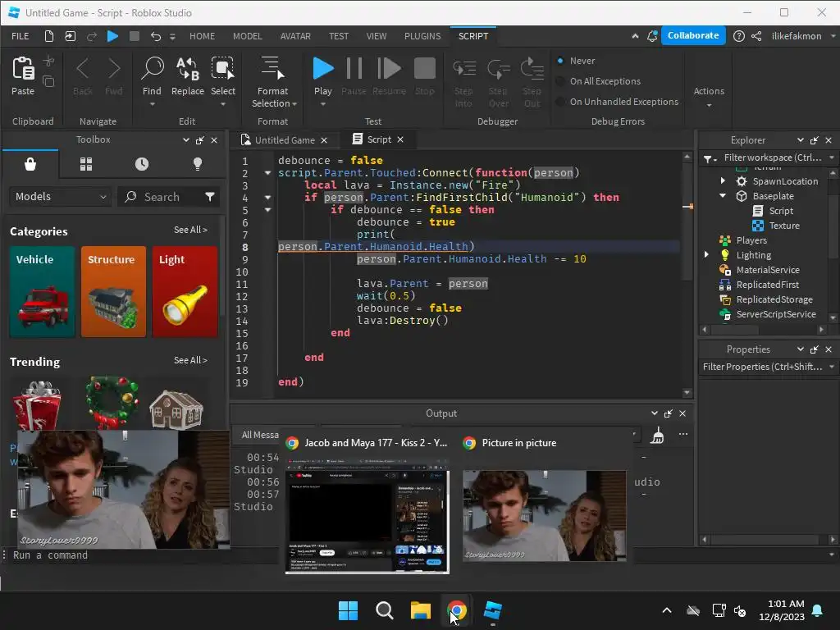Screen dimensions: 840x630
Task: Open the Vehicle category card
Action: tap(43, 291)
